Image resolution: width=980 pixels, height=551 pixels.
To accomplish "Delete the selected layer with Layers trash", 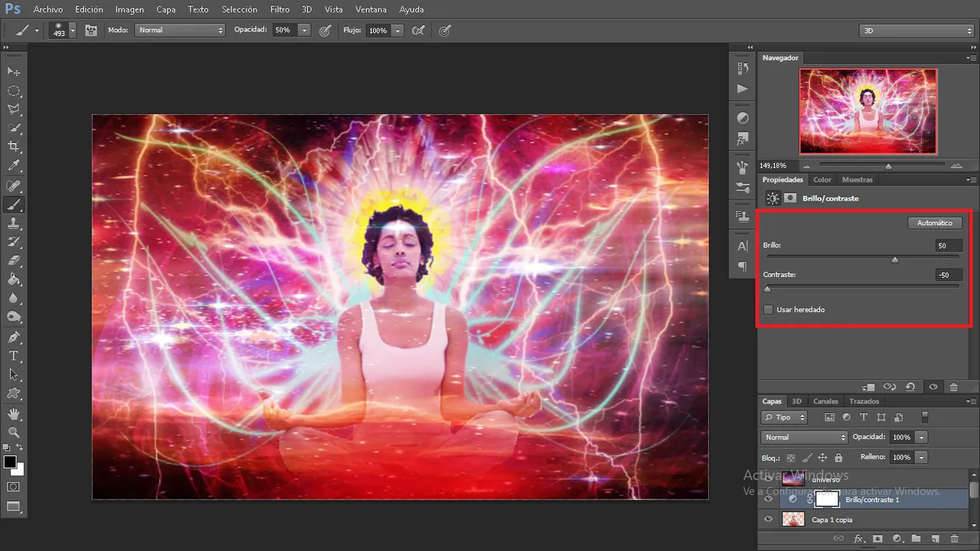I will click(953, 540).
